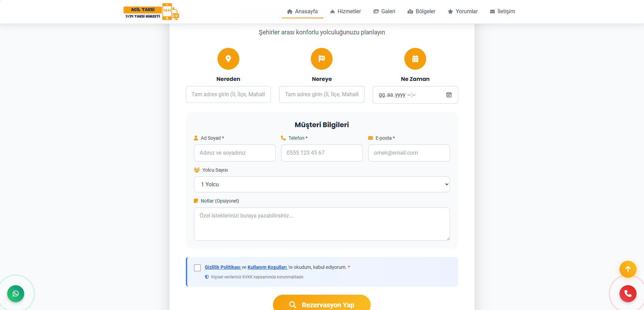Open the date picker calendar icon
The width and height of the screenshot is (644, 310).
(x=449, y=95)
